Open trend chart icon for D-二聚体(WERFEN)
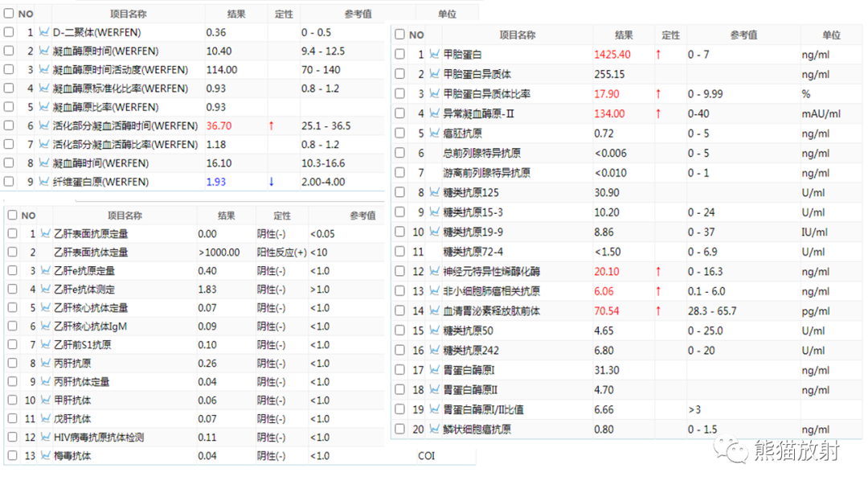868x489 pixels. [x=43, y=32]
